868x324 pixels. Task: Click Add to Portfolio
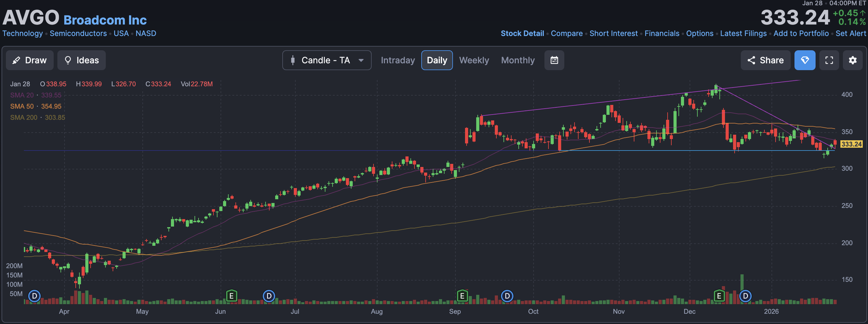coord(801,34)
